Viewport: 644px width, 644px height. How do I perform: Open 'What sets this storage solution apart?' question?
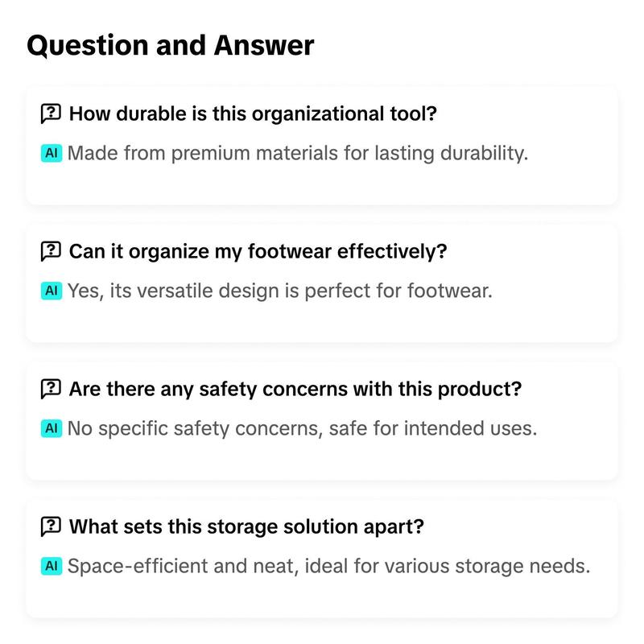click(x=246, y=526)
